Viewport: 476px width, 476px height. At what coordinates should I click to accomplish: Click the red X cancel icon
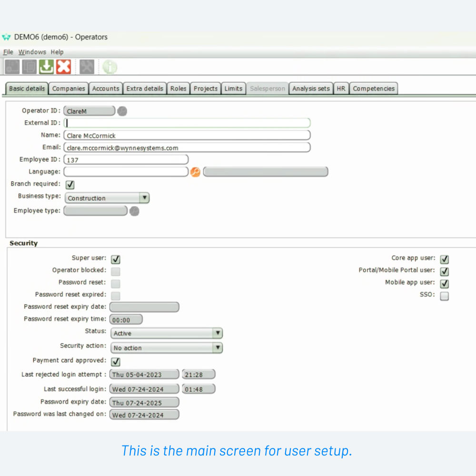coord(63,67)
